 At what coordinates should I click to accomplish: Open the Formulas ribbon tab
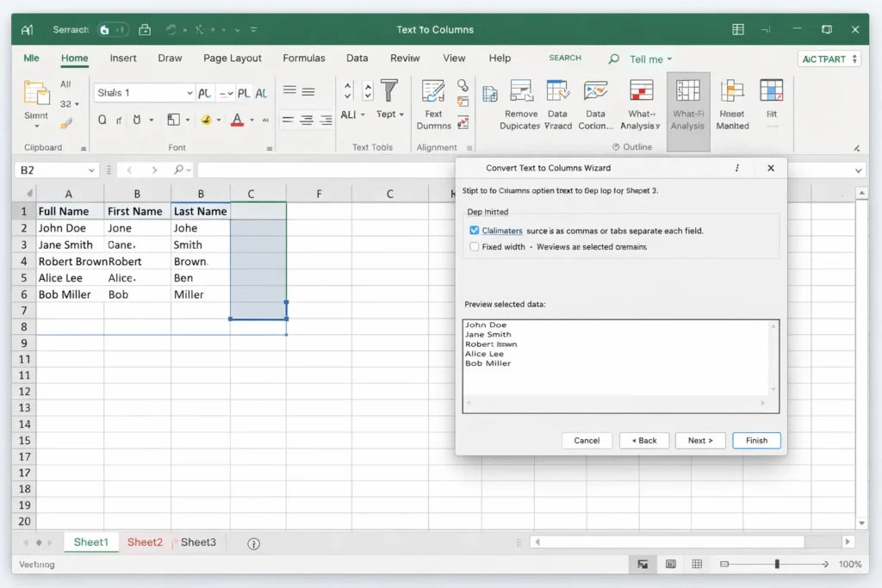303,59
